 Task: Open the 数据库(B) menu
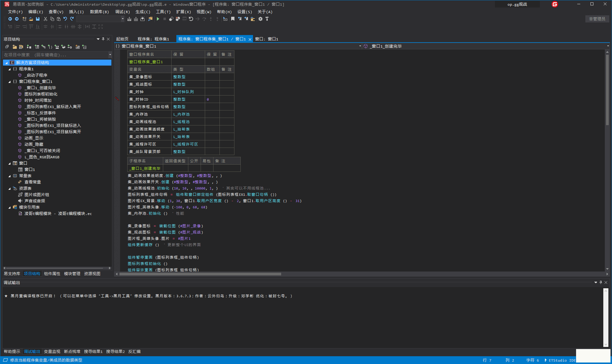[x=99, y=12]
